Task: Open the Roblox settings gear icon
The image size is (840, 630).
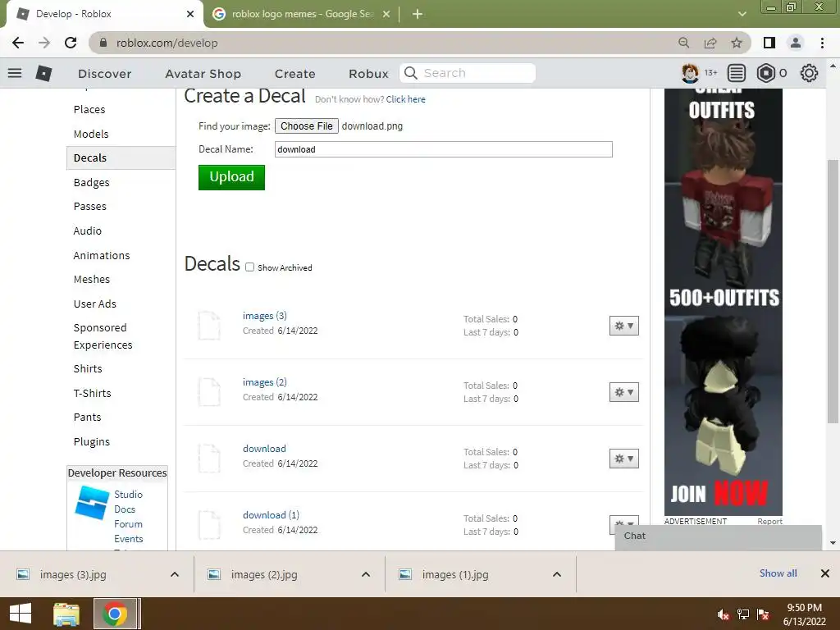Action: click(809, 73)
